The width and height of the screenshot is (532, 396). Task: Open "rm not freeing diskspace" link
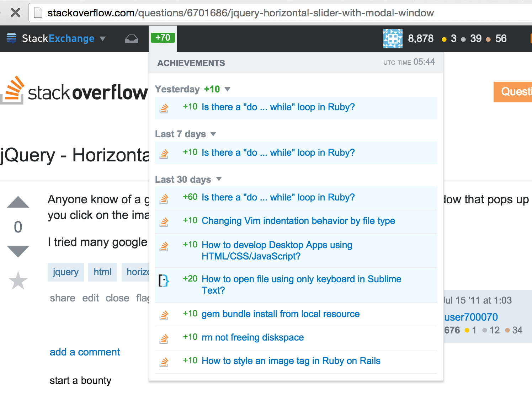[x=252, y=337]
